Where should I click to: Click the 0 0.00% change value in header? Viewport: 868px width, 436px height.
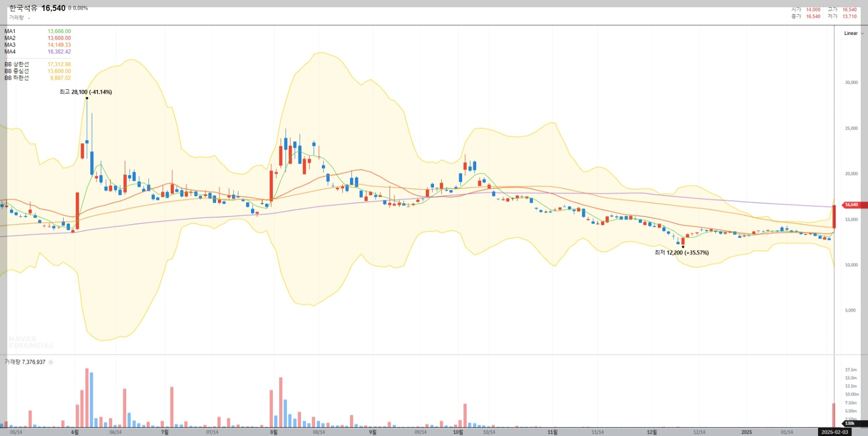point(78,8)
